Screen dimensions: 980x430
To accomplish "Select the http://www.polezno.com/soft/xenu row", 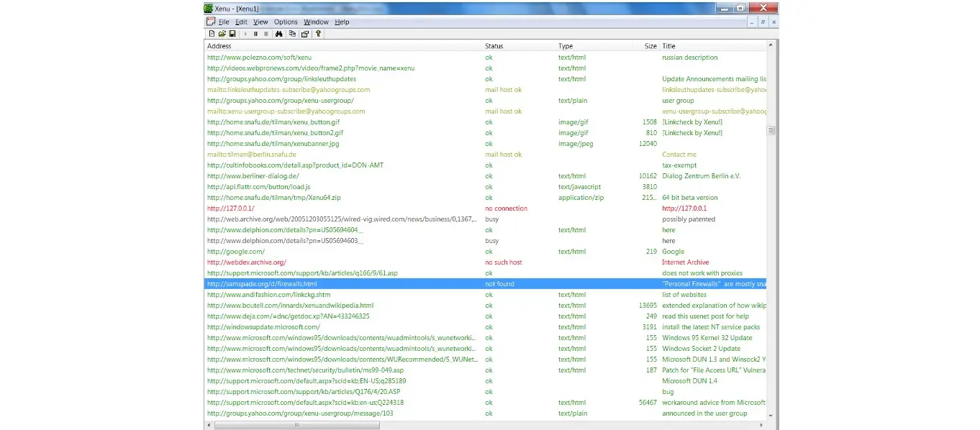I will 485,58.
